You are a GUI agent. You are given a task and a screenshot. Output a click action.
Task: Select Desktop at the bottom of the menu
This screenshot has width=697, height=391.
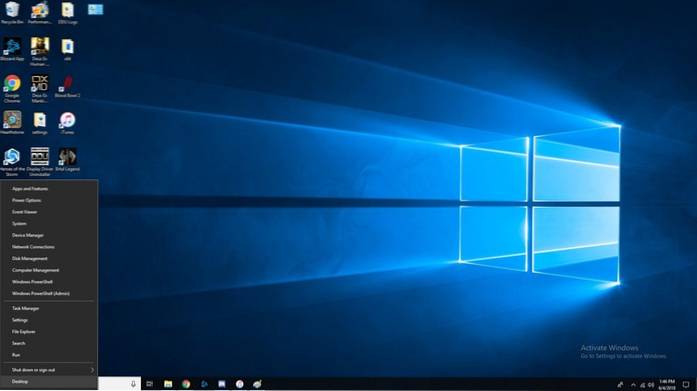click(49, 382)
